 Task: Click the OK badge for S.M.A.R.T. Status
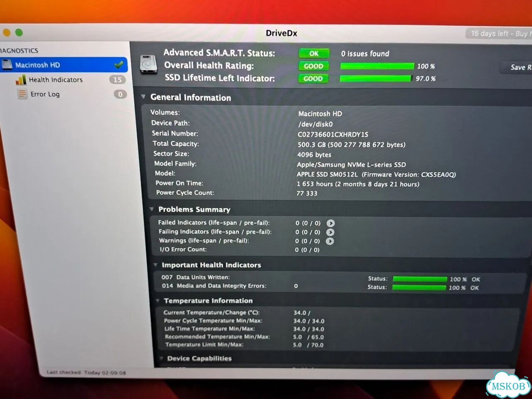[x=314, y=54]
